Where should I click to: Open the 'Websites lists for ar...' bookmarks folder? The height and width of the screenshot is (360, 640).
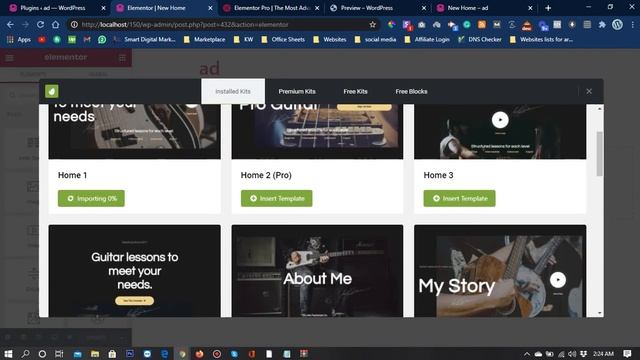[x=542, y=39]
